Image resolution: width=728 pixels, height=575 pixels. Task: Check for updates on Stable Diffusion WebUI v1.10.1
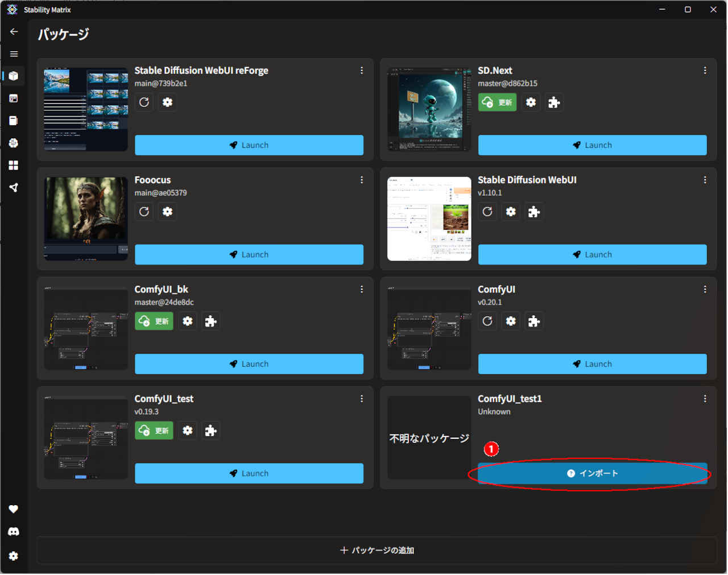coord(488,212)
